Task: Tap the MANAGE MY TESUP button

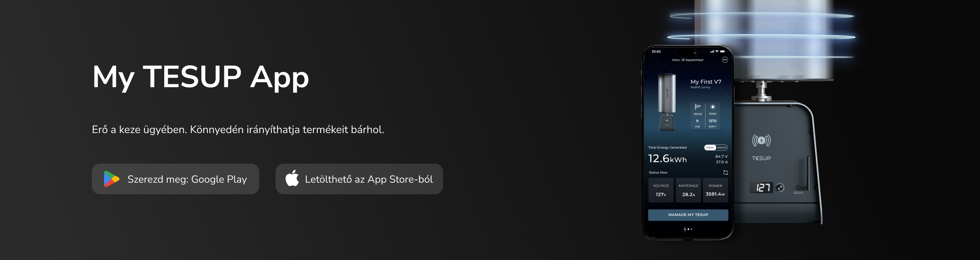Action: coord(688,215)
